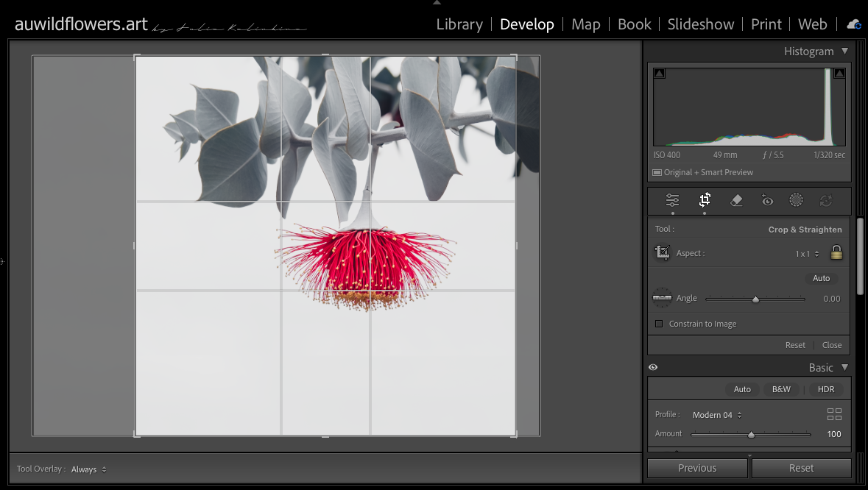Switch to the Print module

[x=766, y=24]
